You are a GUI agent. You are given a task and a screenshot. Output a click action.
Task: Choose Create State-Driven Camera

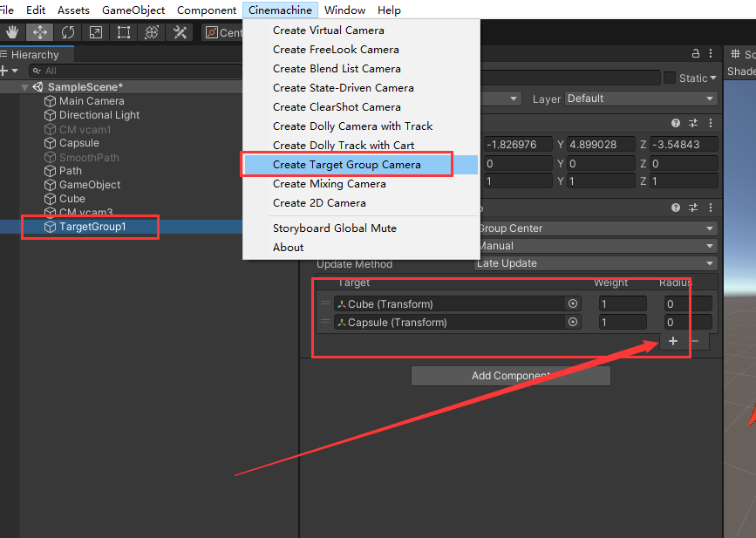360,88
